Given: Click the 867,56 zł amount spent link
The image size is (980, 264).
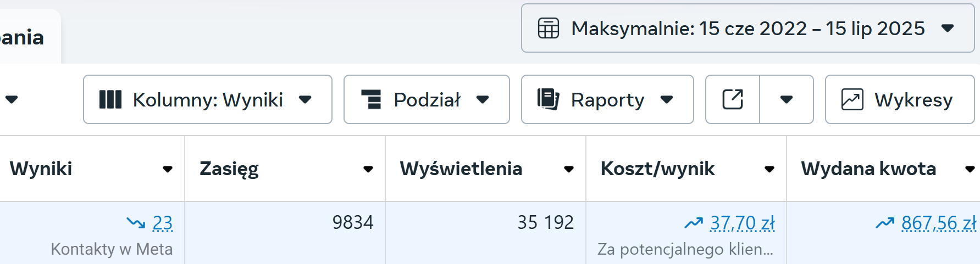Looking at the screenshot, I should click(939, 223).
